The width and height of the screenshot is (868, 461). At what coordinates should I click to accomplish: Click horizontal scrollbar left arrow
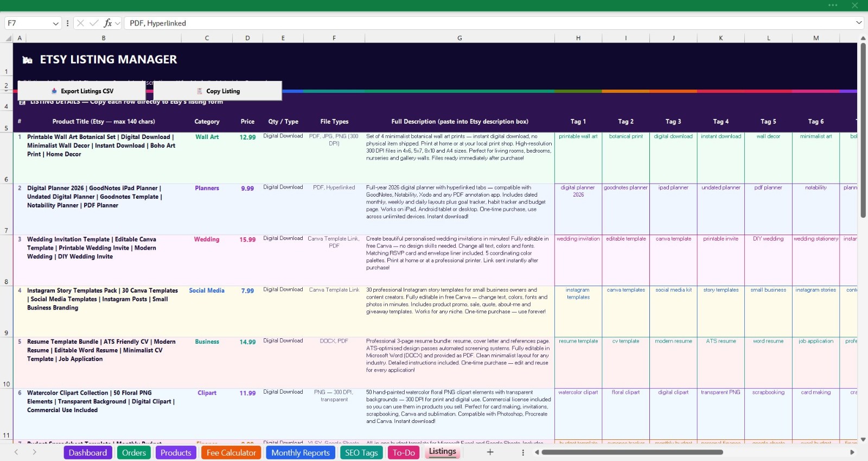pyautogui.click(x=537, y=452)
